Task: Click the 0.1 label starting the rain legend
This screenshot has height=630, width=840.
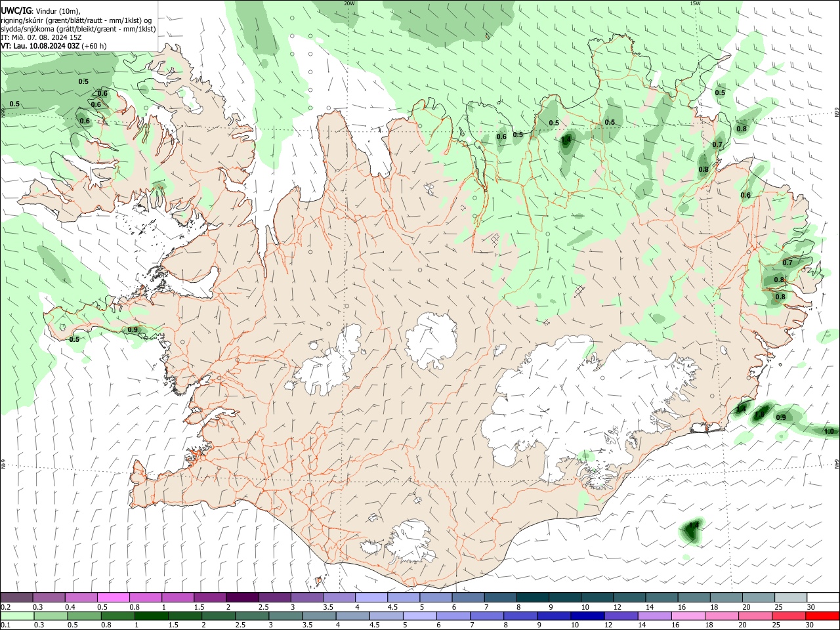Action: [x=6, y=625]
